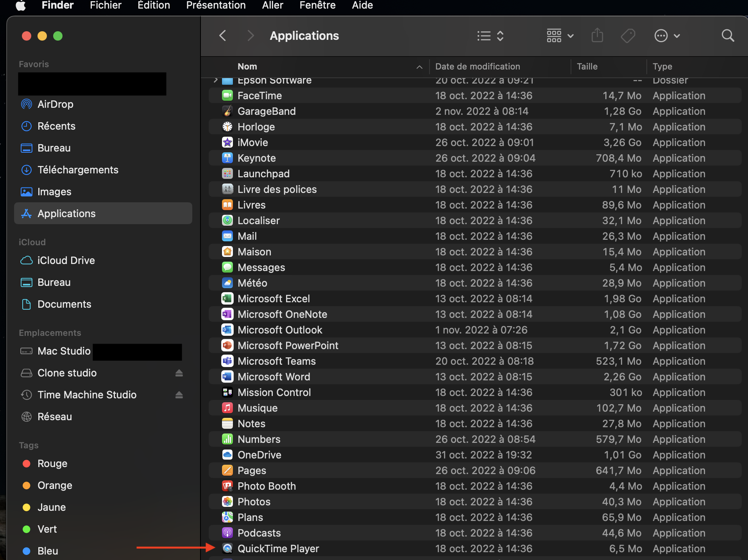
Task: Sort by Date de modification column
Action: click(x=500, y=67)
